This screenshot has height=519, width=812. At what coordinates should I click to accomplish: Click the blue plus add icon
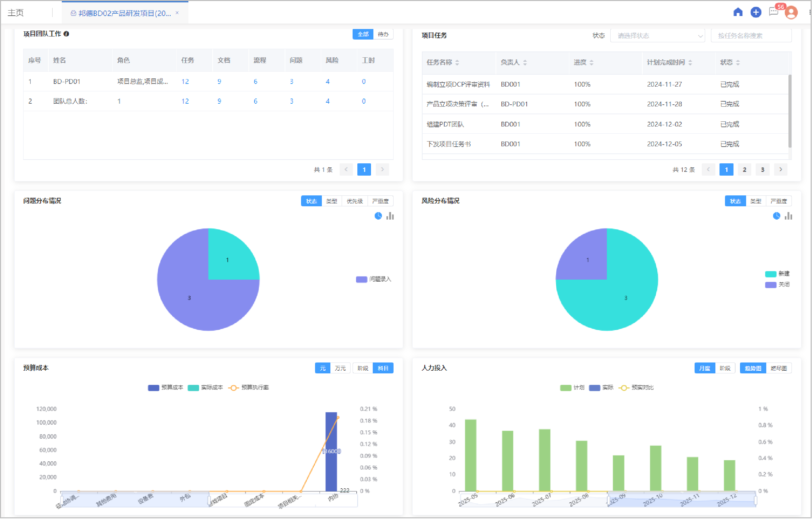pos(756,12)
